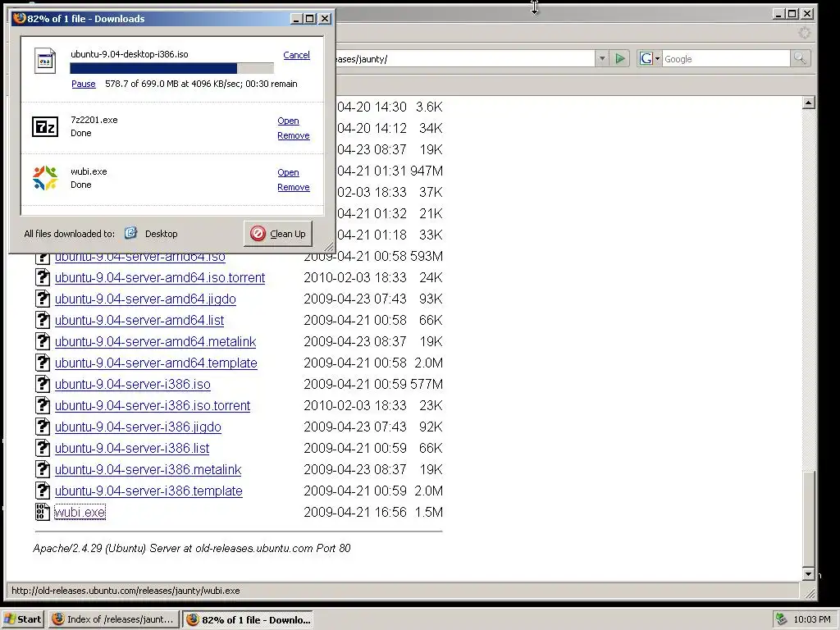Click the ISO download progress bar
The image size is (840, 630).
pos(171,68)
